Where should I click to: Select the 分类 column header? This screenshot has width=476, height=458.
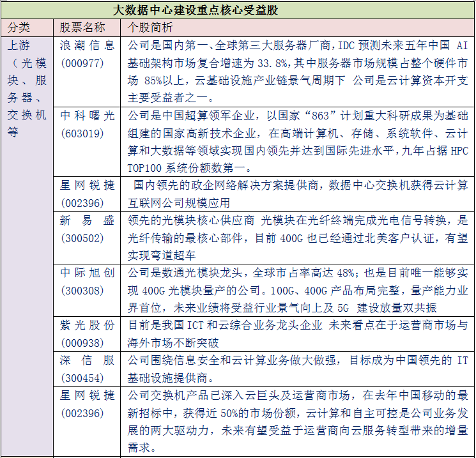(19, 27)
